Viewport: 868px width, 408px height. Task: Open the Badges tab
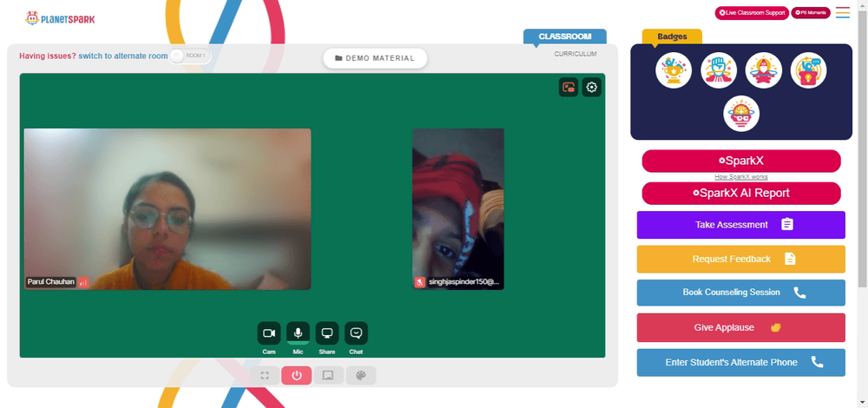tap(672, 36)
